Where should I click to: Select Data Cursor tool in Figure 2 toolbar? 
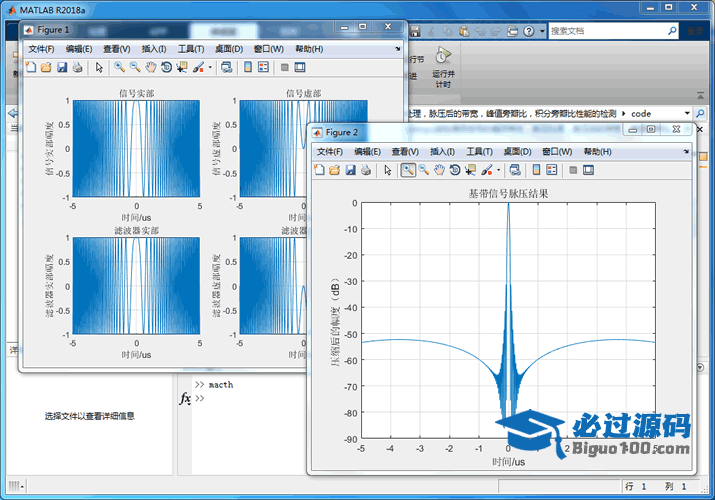471,170
